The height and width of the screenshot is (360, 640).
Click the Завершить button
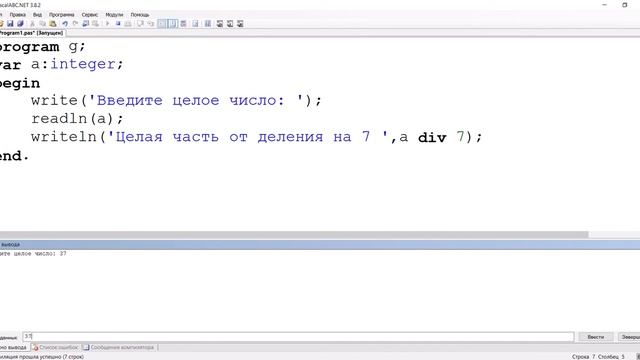(629, 337)
